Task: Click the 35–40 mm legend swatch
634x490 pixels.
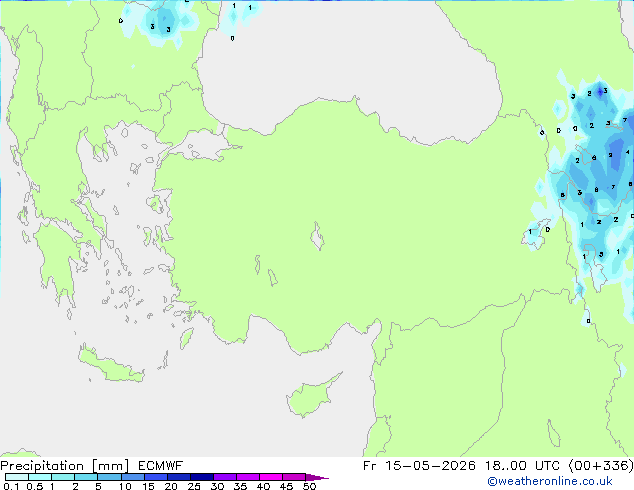Action: pyautogui.click(x=247, y=477)
